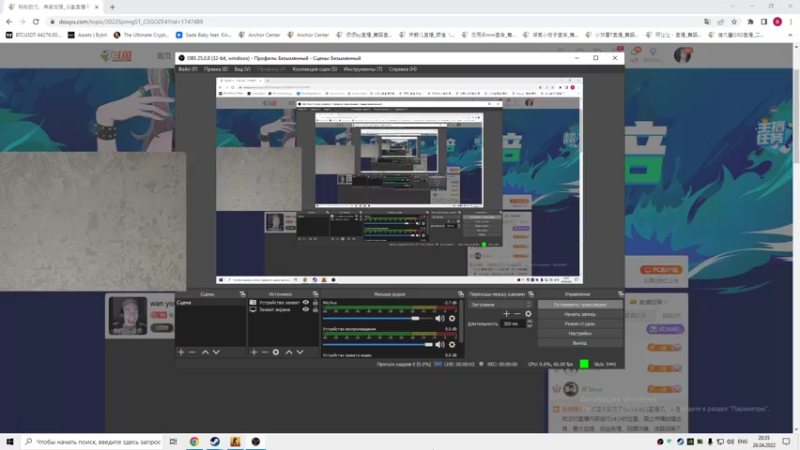Mute the playback device channel
This screenshot has height=450, width=800.
tap(440, 344)
